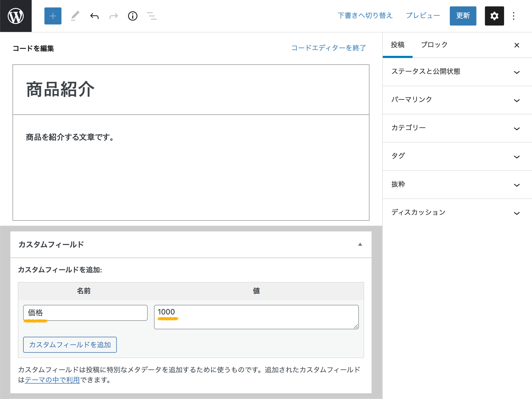Click the カスタムフィールド panel heading
Screen dimensions: 532x399
click(51, 244)
